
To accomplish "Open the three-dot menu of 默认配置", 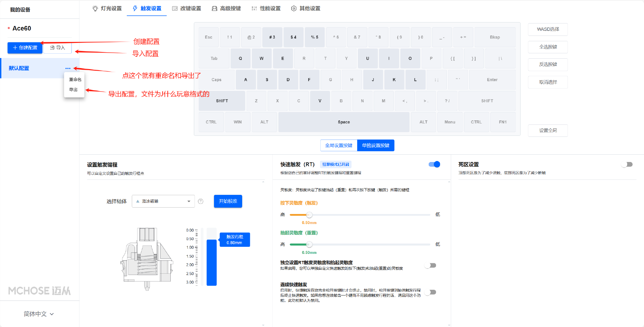I will click(68, 68).
